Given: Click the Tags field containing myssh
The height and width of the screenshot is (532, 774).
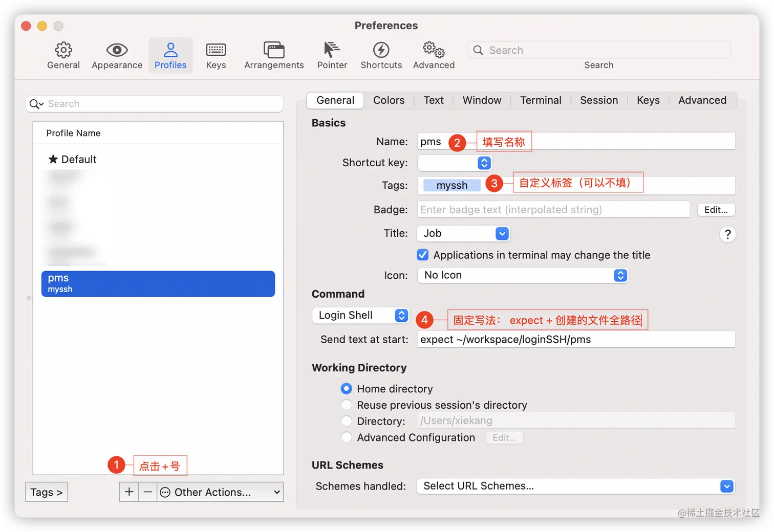Looking at the screenshot, I should pos(576,185).
